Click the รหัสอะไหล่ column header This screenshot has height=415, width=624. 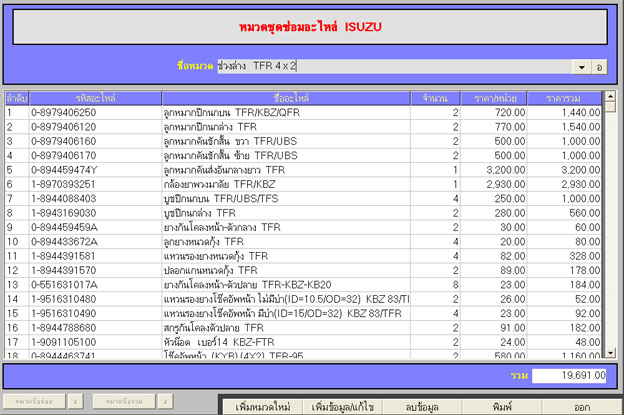pyautogui.click(x=96, y=98)
